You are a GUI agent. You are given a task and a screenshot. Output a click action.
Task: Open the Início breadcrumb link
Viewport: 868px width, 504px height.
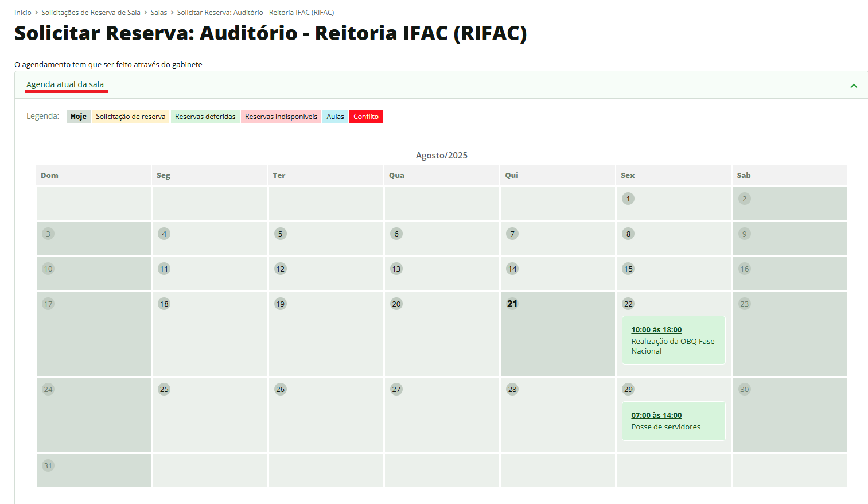23,12
